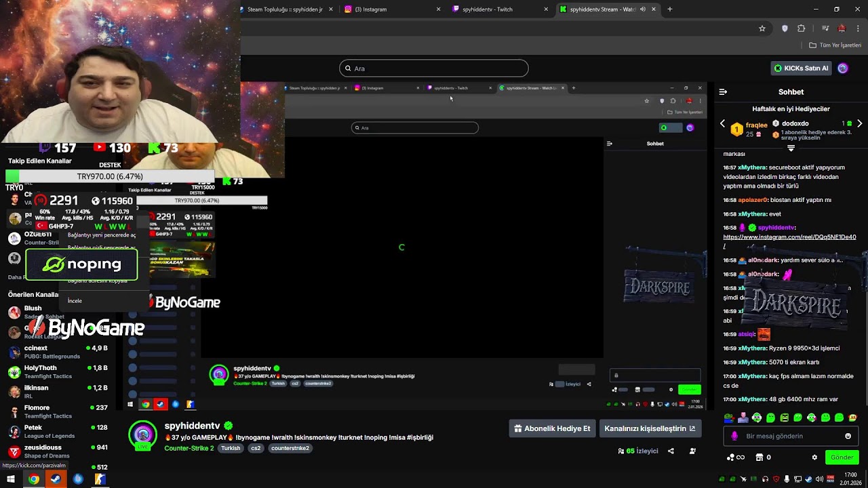Insert the first frog-with-rose quick emote

(729, 418)
